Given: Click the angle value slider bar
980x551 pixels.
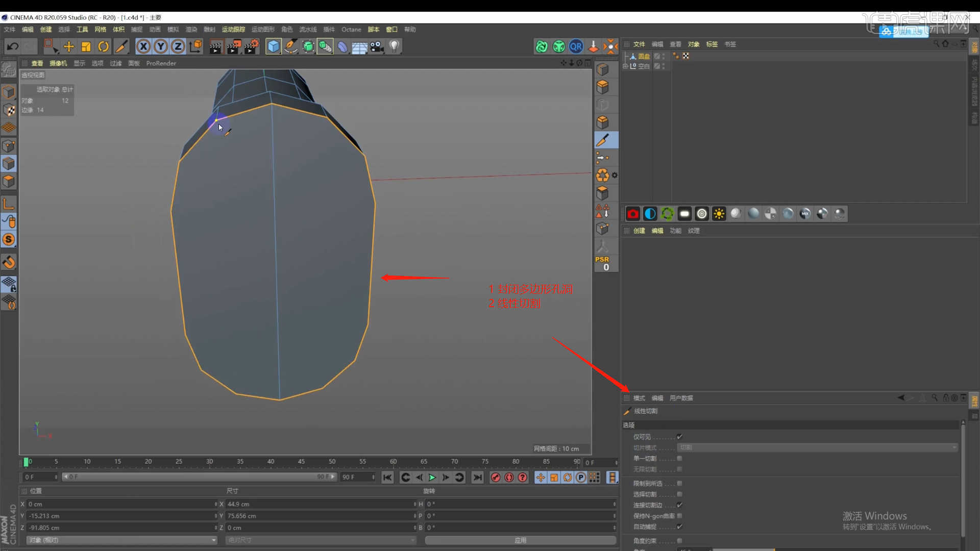Looking at the screenshot, I should [x=743, y=549].
